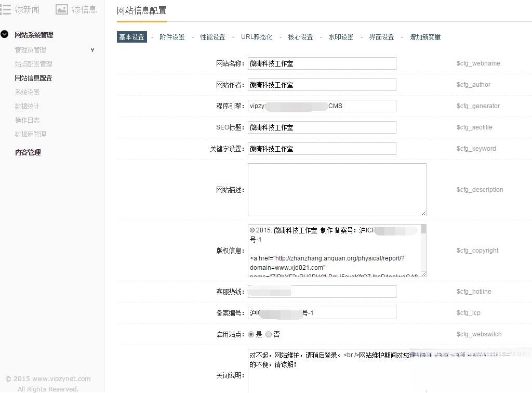Open the 界面设置 tab
The image size is (532, 393).
coord(381,37)
